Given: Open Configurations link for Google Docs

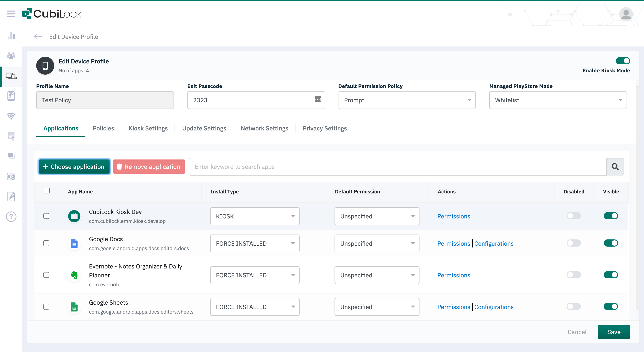Looking at the screenshot, I should tap(494, 243).
